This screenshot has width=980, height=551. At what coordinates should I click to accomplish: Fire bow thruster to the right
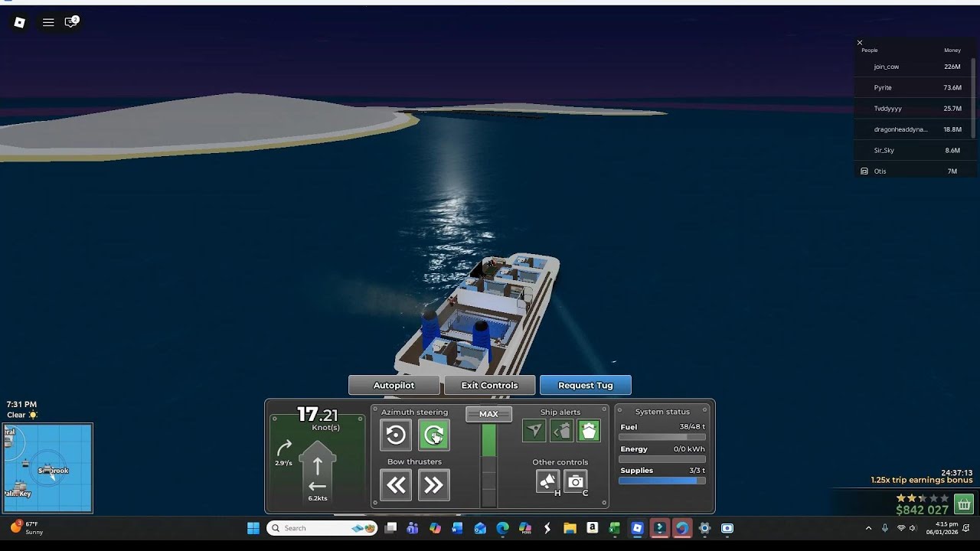(434, 485)
